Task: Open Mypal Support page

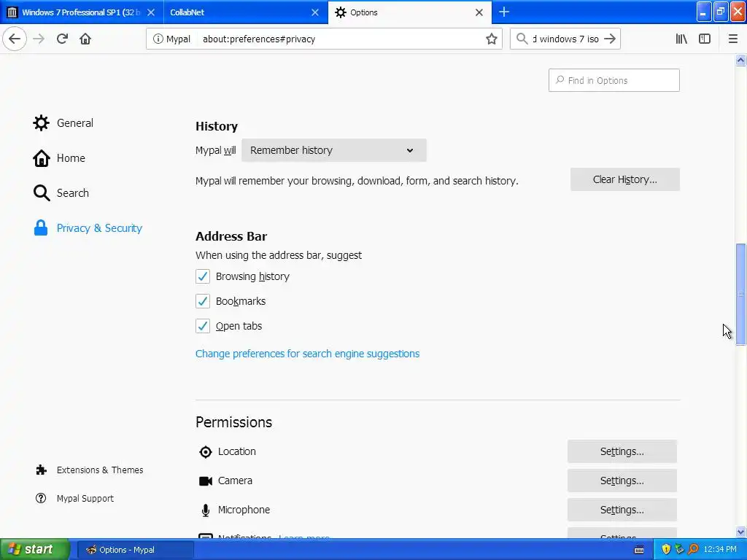Action: pos(75,499)
